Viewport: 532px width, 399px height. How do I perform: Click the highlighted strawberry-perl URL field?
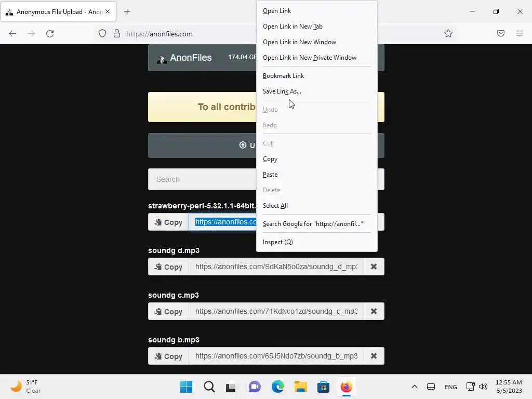[x=222, y=222]
